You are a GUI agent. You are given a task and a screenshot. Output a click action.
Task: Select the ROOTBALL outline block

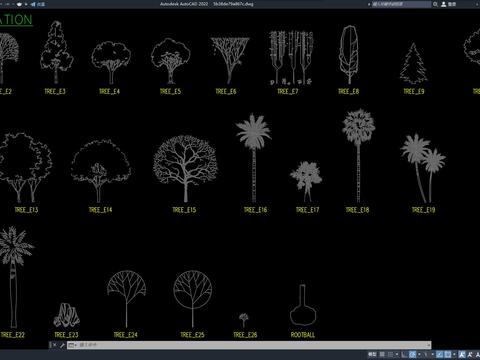pos(303,305)
